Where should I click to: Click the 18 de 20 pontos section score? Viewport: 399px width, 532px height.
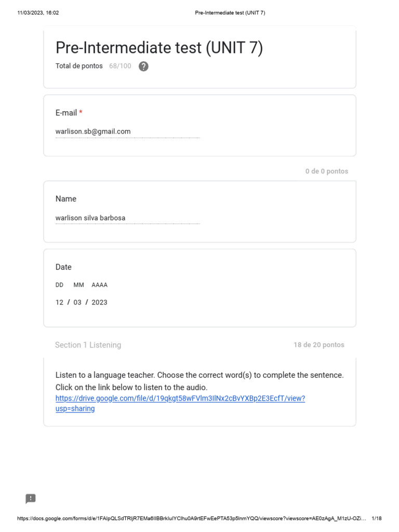[x=318, y=345]
